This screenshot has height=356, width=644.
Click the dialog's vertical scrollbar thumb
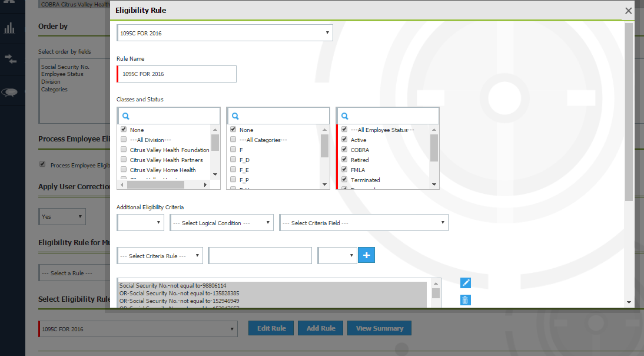(x=629, y=112)
